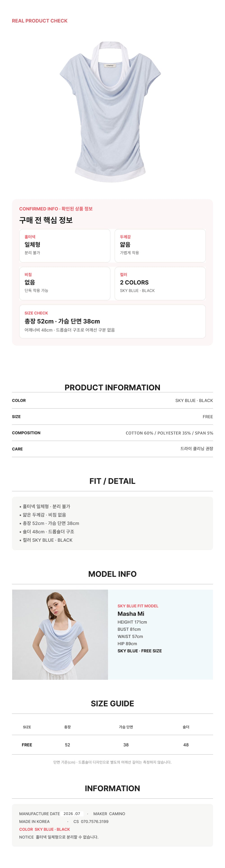The width and height of the screenshot is (225, 868).
Task: Click the COMPOSITION row in product information
Action: (x=112, y=433)
